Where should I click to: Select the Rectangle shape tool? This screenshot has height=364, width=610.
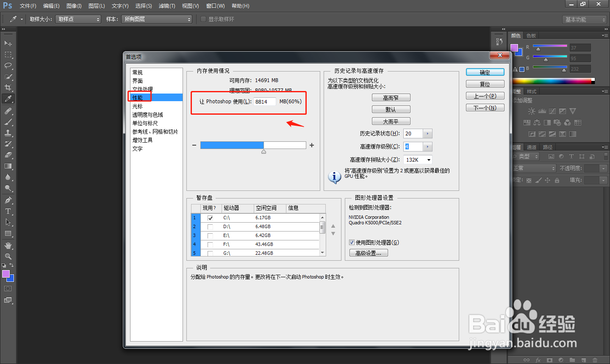[x=8, y=233]
